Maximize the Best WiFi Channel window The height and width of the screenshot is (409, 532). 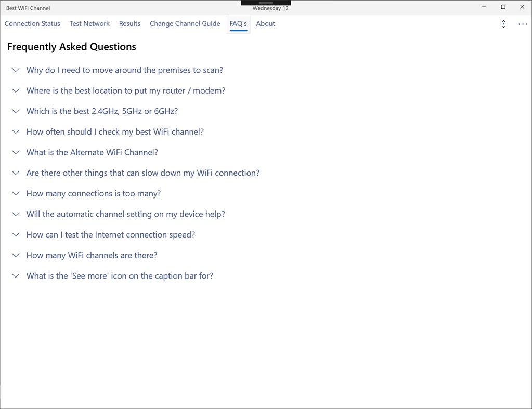click(503, 7)
